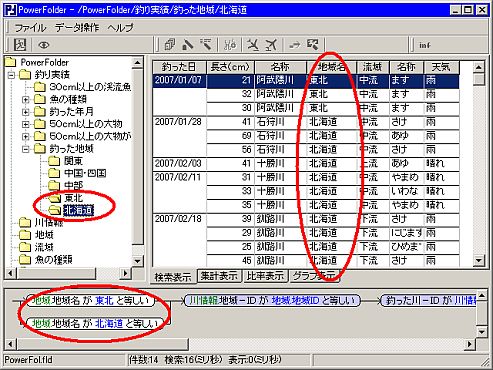Click the grayed-out arrow transfer icon
Image resolution: width=493 pixels, height=370 pixels.
[x=294, y=44]
